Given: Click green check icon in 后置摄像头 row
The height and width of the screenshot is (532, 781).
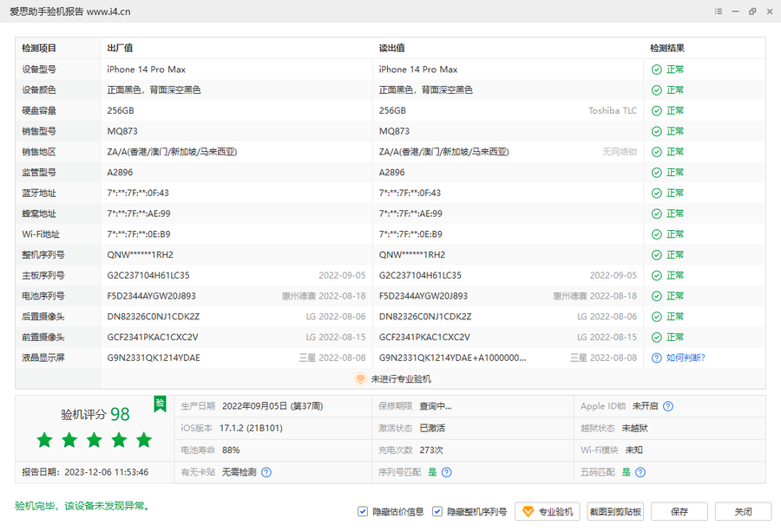Looking at the screenshot, I should point(657,317).
